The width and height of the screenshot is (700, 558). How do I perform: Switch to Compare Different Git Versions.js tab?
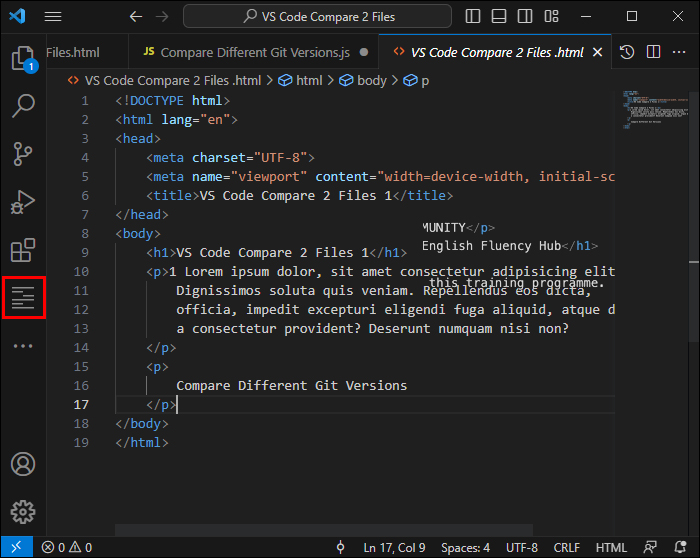coord(250,52)
